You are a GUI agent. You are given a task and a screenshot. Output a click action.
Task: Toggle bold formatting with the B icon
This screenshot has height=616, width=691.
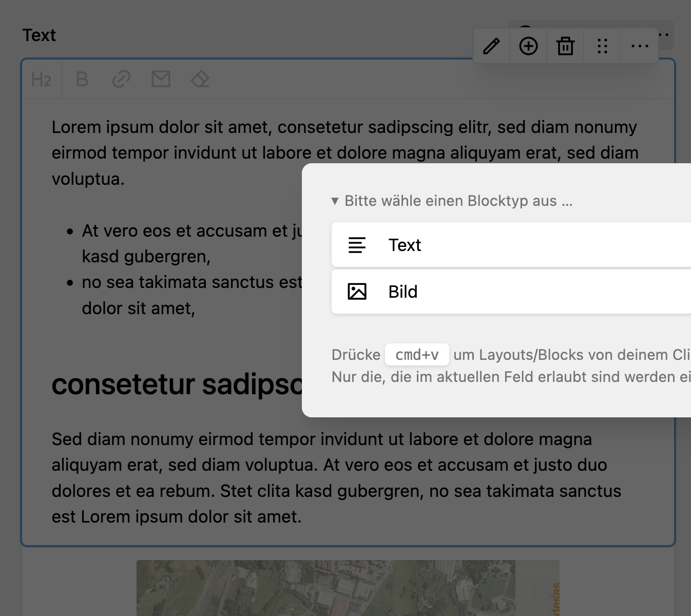coord(81,79)
